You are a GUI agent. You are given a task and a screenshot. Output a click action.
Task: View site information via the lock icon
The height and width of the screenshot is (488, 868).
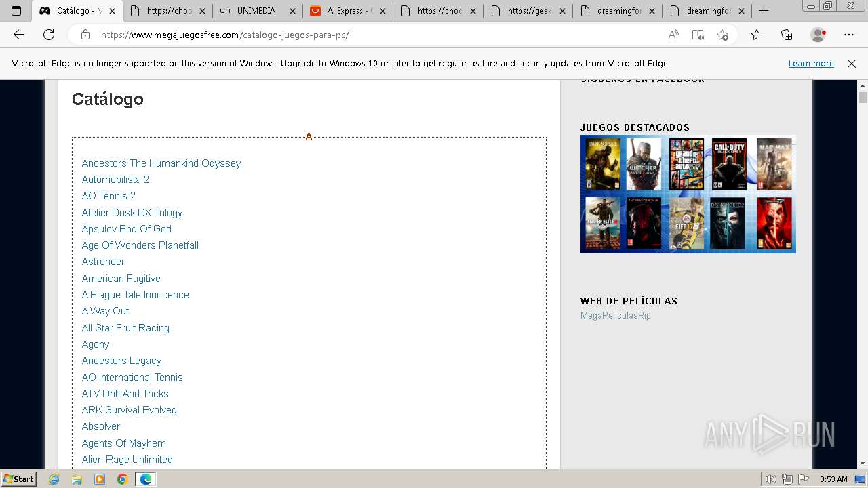[x=85, y=35]
